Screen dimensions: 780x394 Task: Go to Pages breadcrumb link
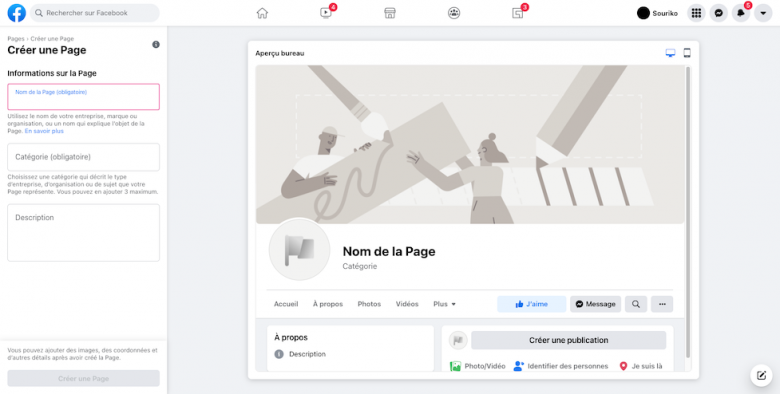[x=15, y=39]
